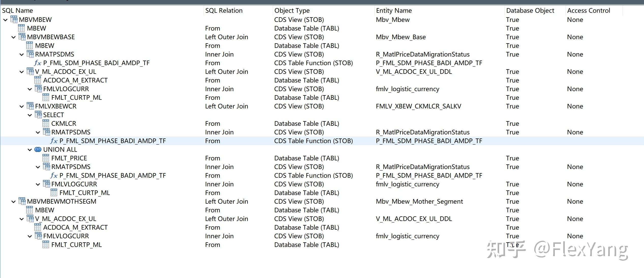
Task: Select the ACDOCA_M_EXTRACT row under MBVMBEWMOTHSEGM
Action: (x=75, y=227)
